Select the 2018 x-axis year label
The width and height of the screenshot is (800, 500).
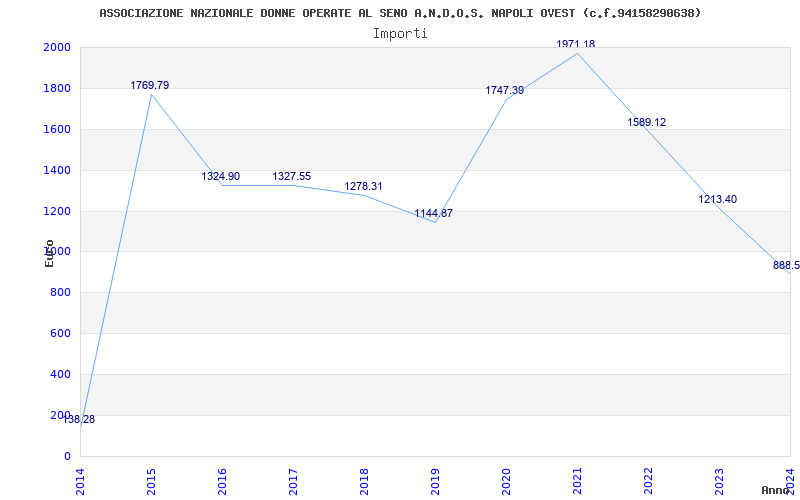click(x=364, y=482)
